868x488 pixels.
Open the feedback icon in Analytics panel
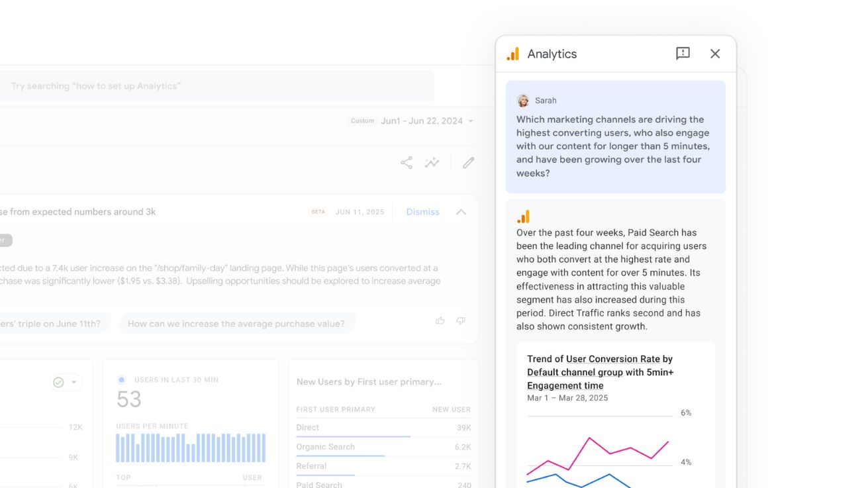click(683, 54)
